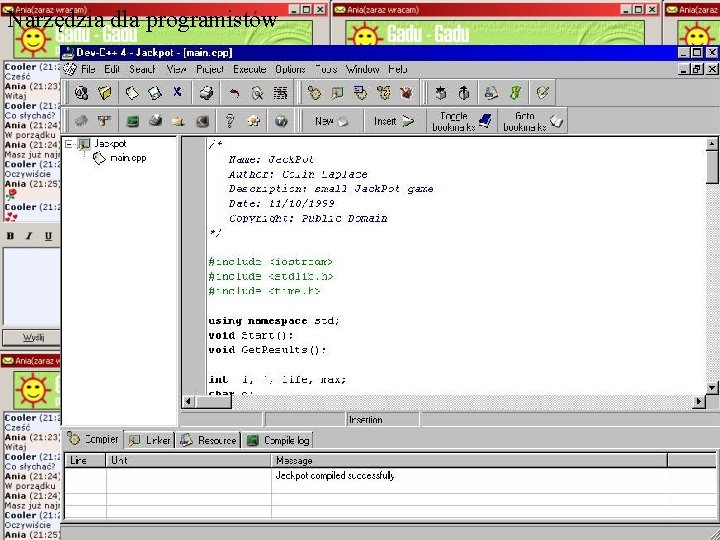Open the View menu
The image size is (720, 540).
(176, 69)
